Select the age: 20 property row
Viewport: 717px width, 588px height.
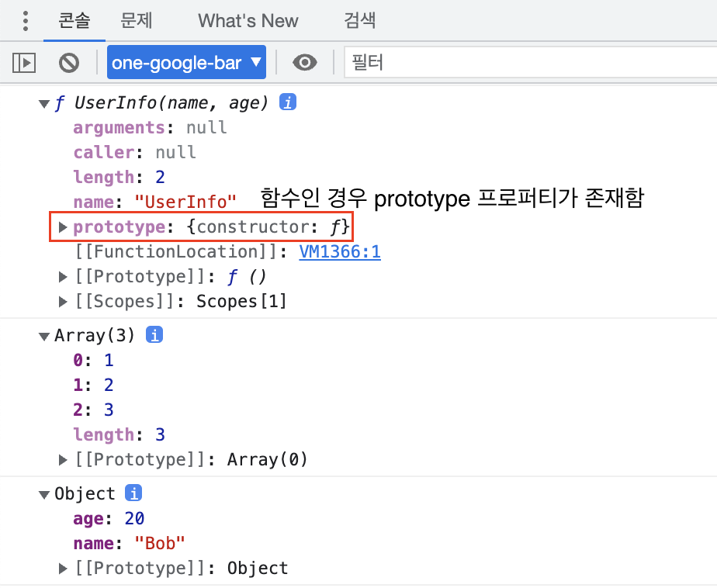pyautogui.click(x=109, y=518)
